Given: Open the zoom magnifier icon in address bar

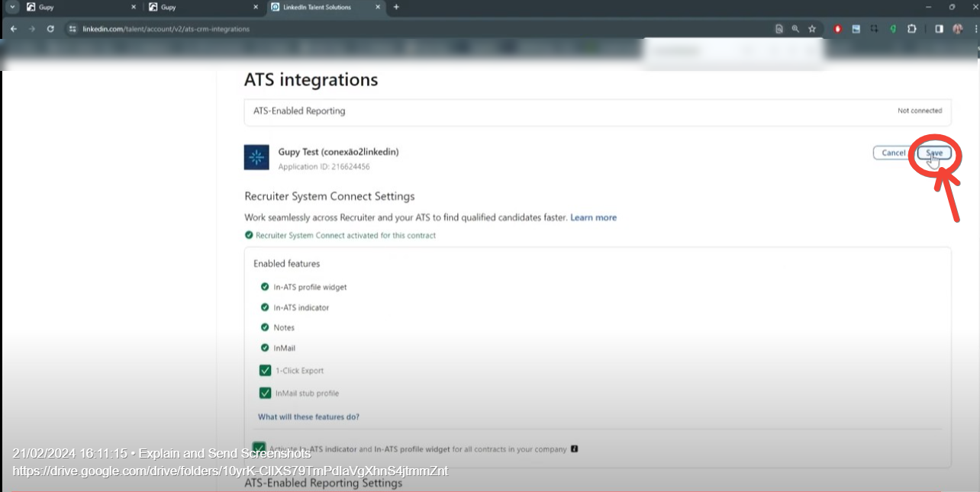Looking at the screenshot, I should (795, 29).
